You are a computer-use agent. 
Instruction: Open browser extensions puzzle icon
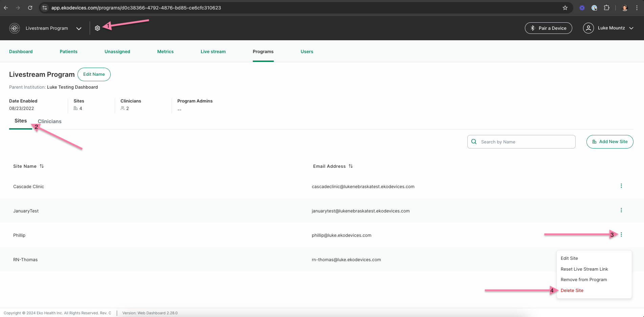click(606, 8)
